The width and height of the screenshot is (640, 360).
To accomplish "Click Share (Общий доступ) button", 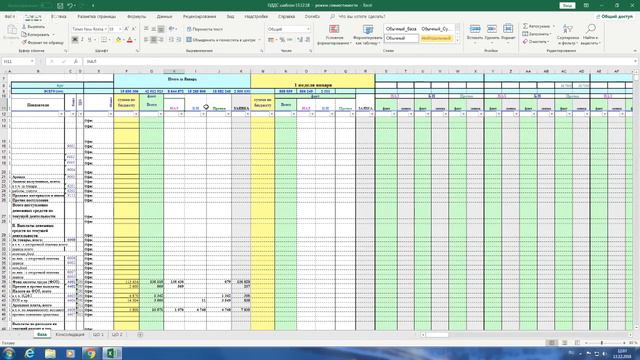I will (614, 17).
